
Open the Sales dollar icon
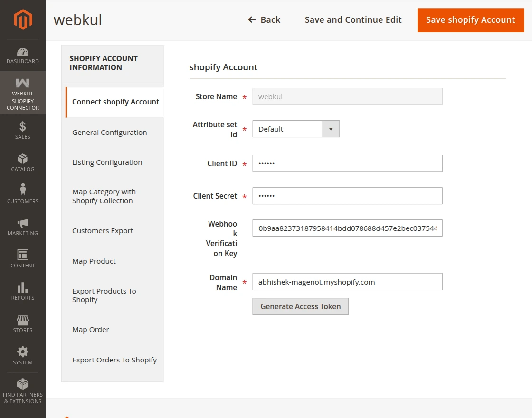23,126
